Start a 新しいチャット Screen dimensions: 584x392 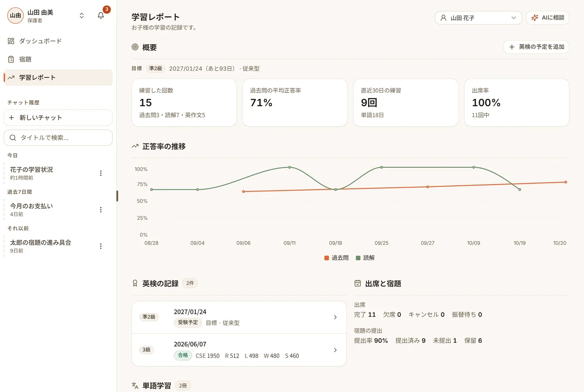[x=58, y=118]
